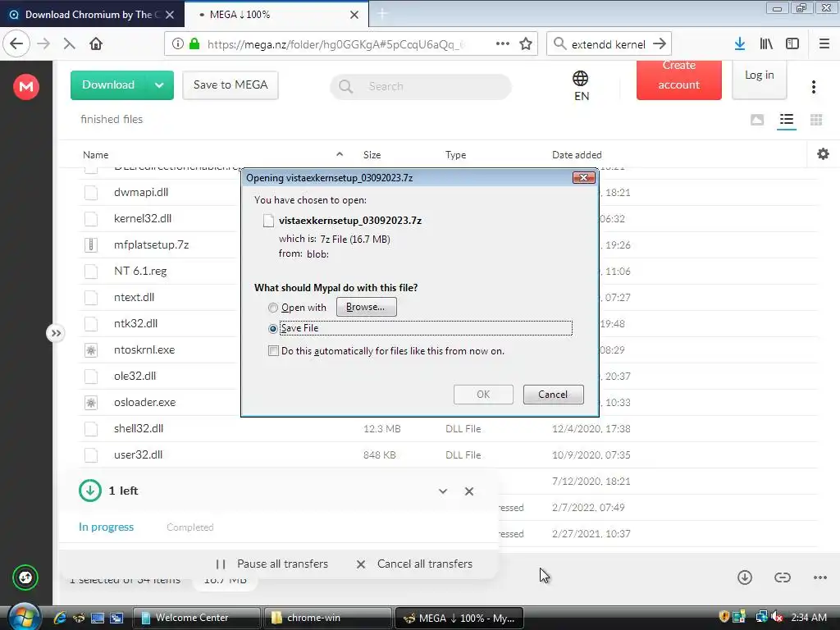
Task: Check Do this automatically checkbox
Action: pyautogui.click(x=273, y=351)
